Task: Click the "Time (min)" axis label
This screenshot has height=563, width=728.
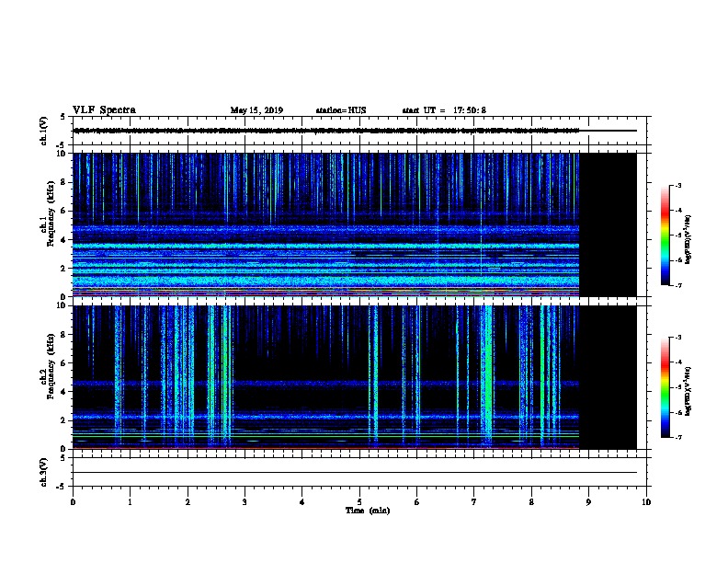Action: click(368, 511)
